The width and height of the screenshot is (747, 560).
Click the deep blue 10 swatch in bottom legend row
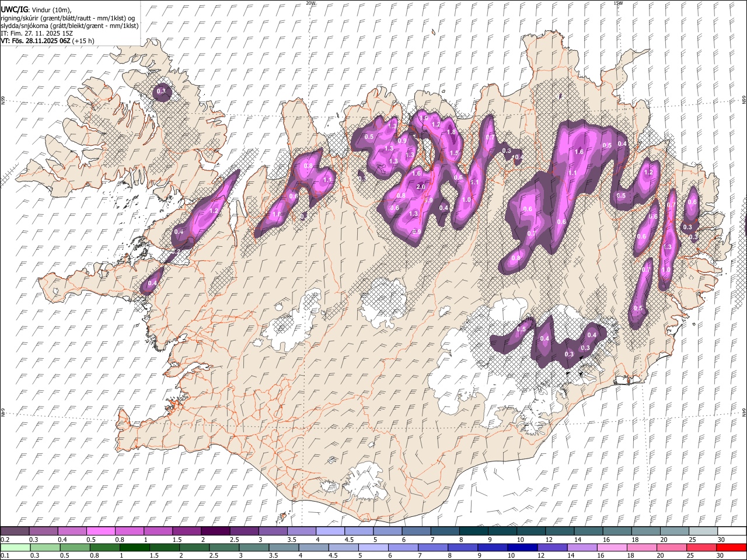[522, 547]
